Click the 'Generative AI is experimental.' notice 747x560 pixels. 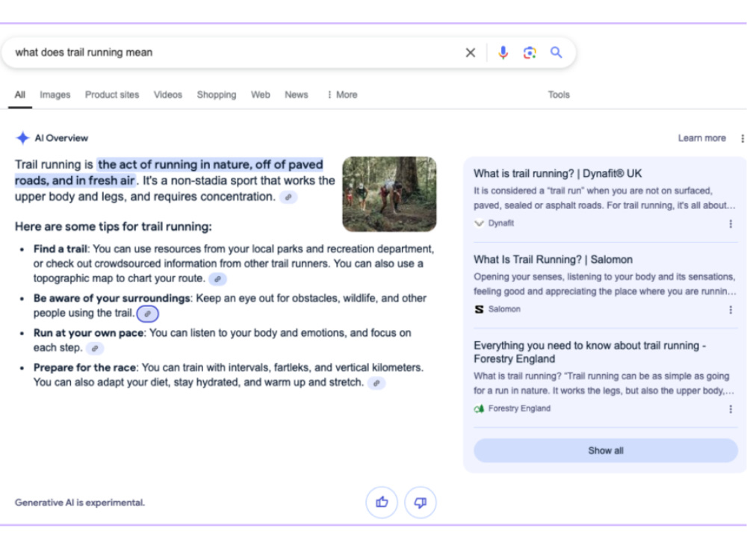tap(80, 503)
